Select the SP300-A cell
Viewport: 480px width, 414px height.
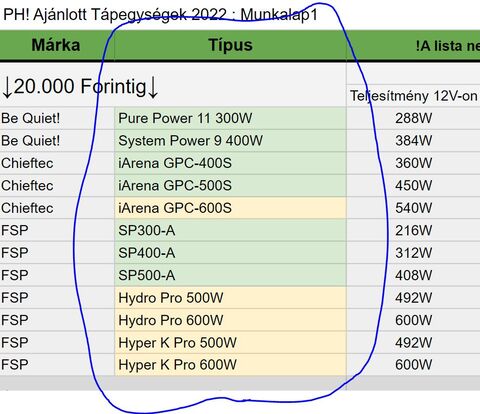[x=230, y=231]
